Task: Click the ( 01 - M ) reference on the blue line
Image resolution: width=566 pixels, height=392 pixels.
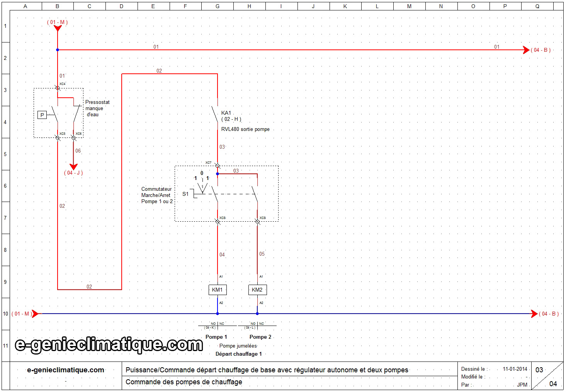Action: 21,314
